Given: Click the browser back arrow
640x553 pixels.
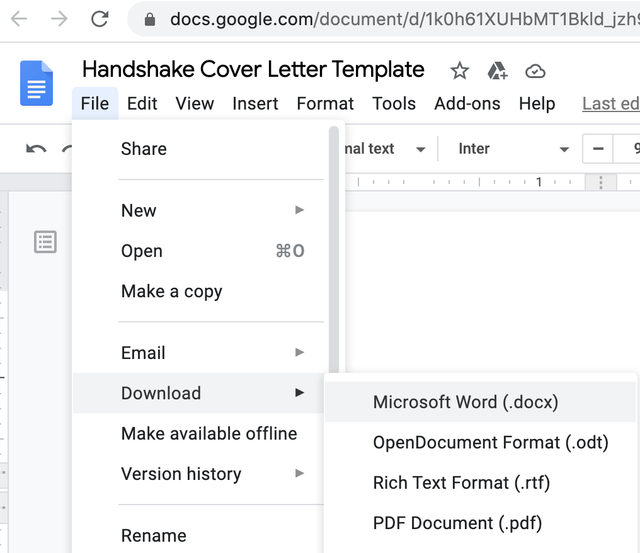Looking at the screenshot, I should tap(19, 19).
